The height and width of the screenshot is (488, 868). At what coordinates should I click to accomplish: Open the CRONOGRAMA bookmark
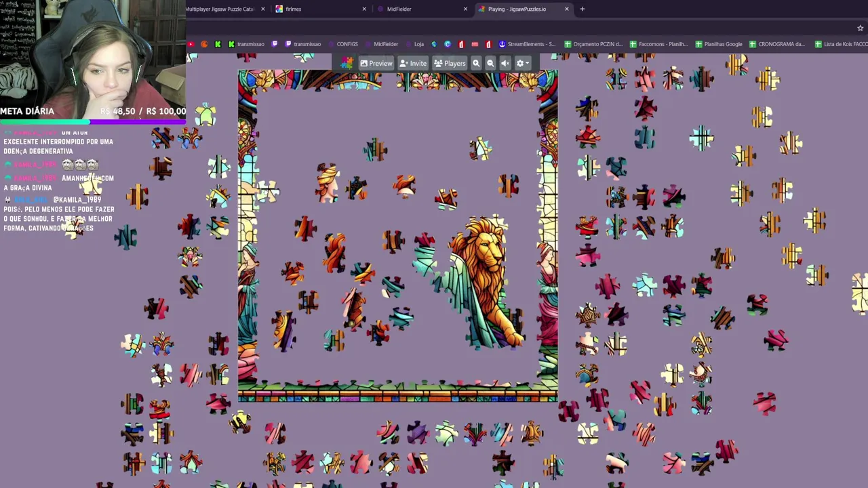pos(777,44)
